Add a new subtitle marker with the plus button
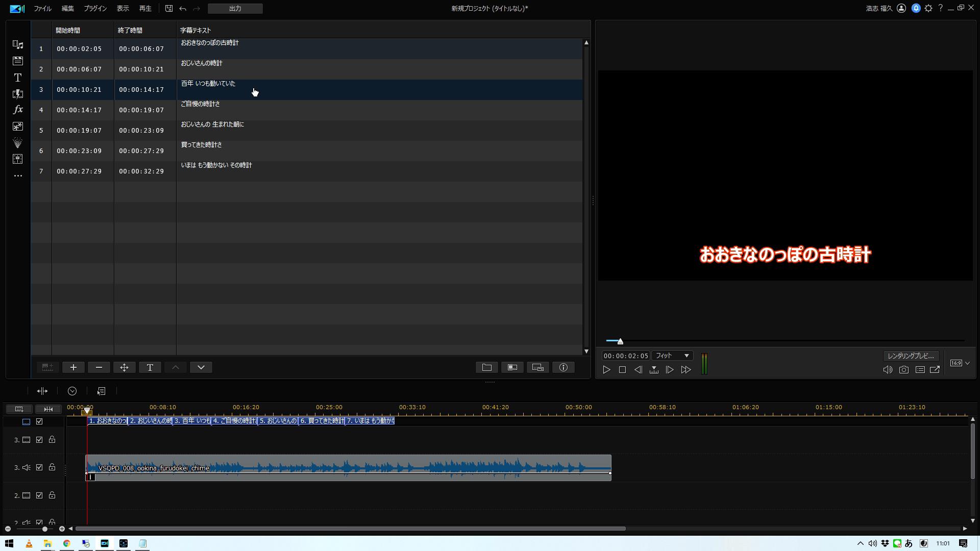Image resolution: width=980 pixels, height=551 pixels. [73, 367]
